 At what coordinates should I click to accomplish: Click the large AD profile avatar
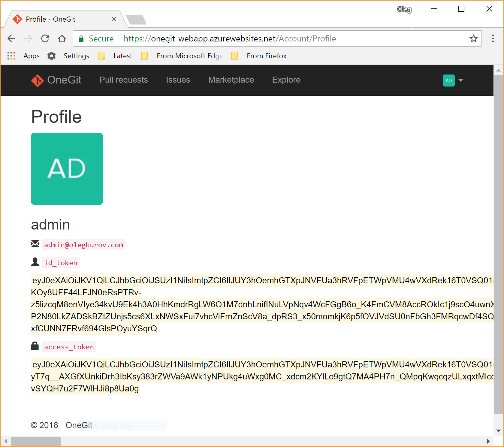(67, 169)
